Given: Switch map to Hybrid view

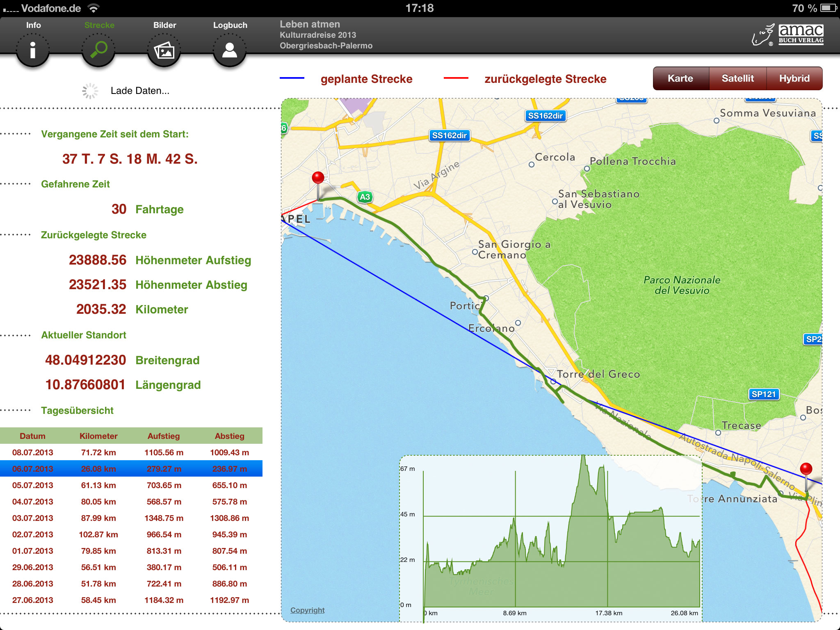Looking at the screenshot, I should coord(794,78).
